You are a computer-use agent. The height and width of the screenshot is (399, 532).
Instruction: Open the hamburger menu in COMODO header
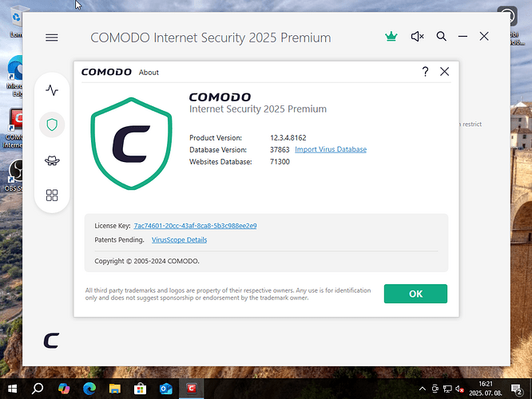point(52,38)
